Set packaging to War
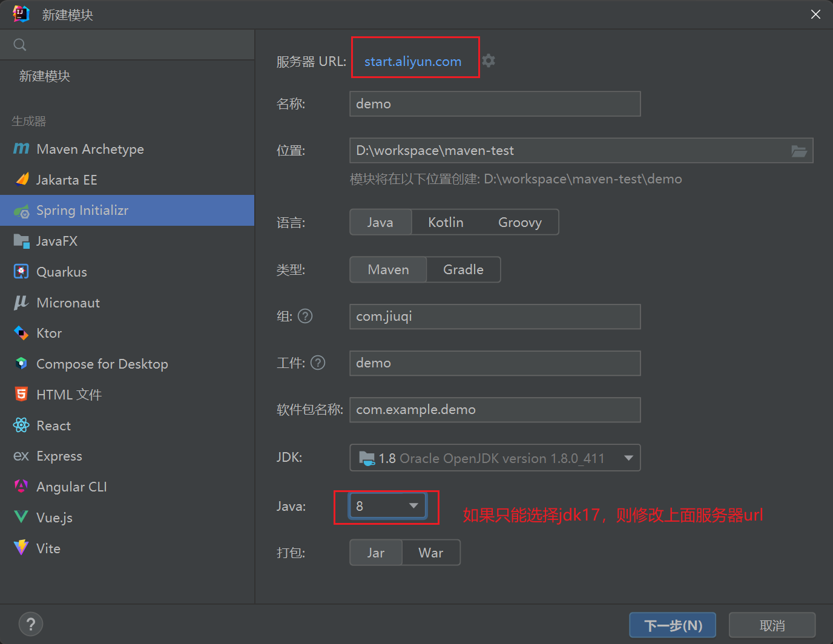 point(430,553)
